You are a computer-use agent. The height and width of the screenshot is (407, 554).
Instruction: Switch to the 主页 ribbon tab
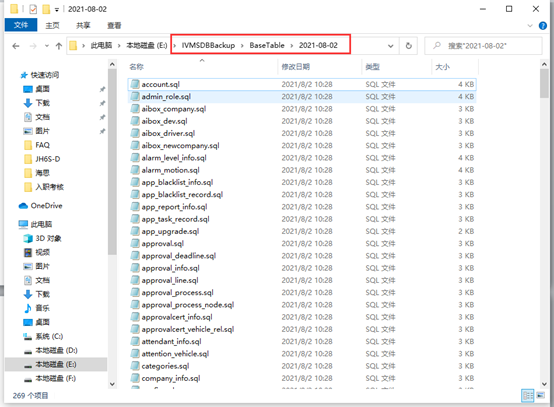pyautogui.click(x=52, y=25)
